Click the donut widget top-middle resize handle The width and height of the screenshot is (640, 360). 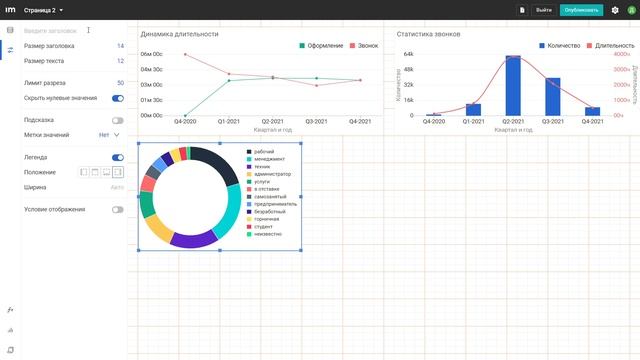coord(220,143)
